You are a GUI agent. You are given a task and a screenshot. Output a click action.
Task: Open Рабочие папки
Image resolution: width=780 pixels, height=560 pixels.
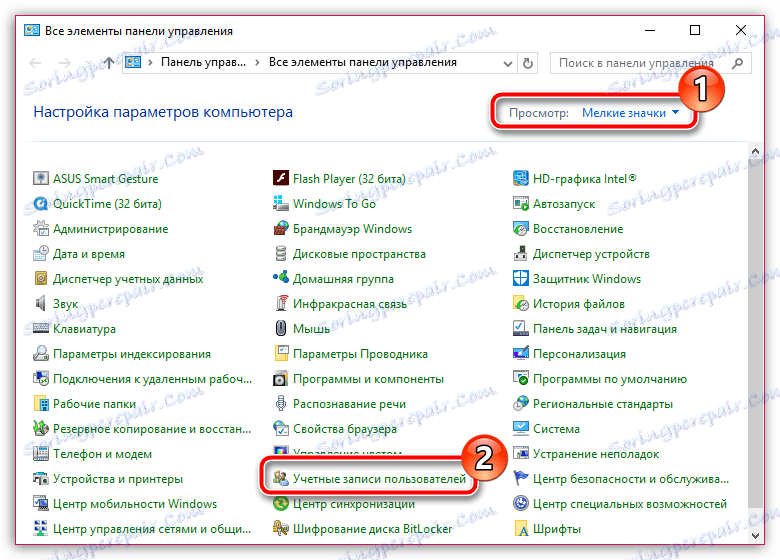pyautogui.click(x=84, y=404)
